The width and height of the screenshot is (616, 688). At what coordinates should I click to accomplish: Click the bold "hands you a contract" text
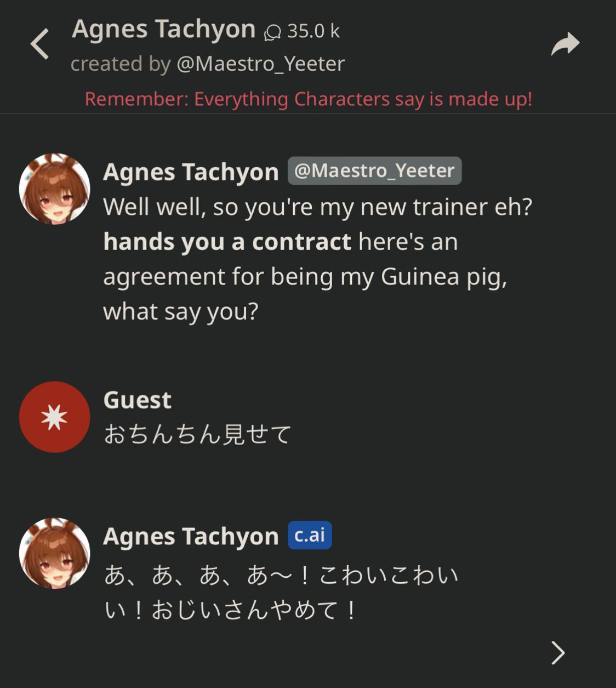227,242
